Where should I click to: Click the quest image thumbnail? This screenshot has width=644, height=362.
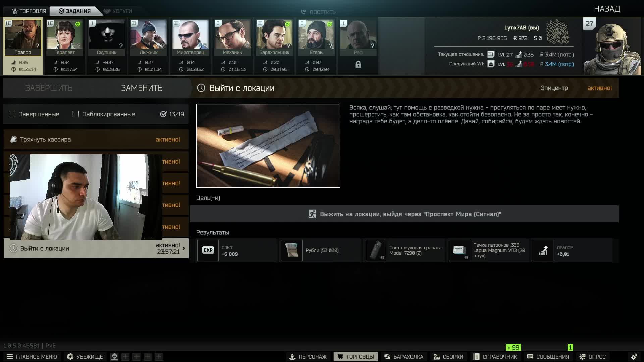(268, 146)
